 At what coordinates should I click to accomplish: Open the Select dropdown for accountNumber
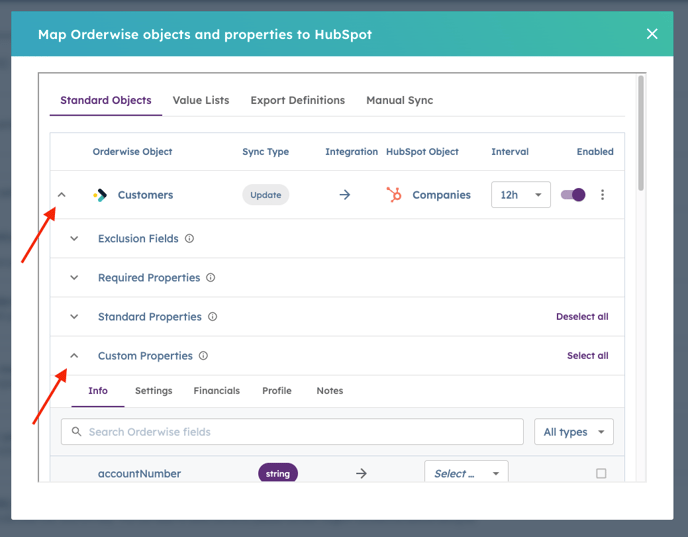(466, 472)
